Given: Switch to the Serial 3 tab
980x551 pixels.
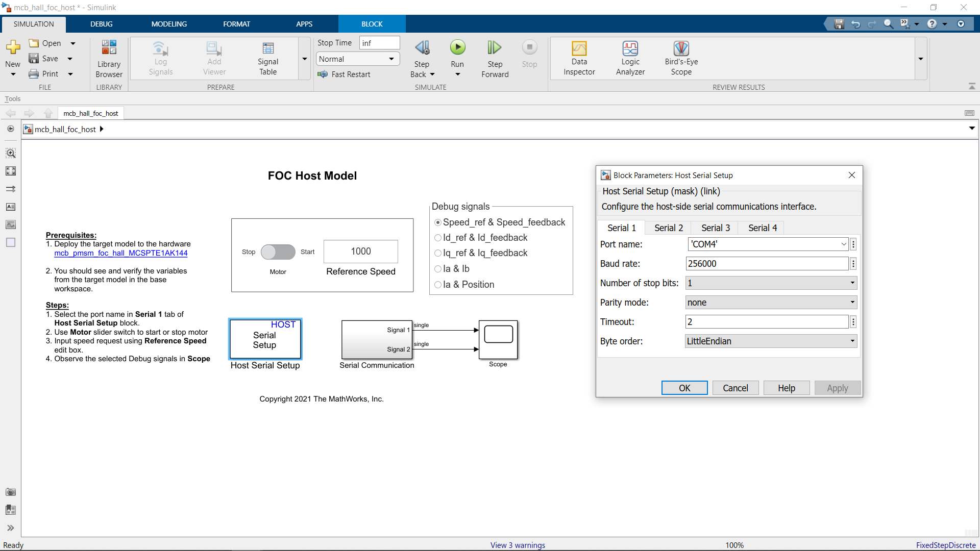Looking at the screenshot, I should pyautogui.click(x=715, y=228).
